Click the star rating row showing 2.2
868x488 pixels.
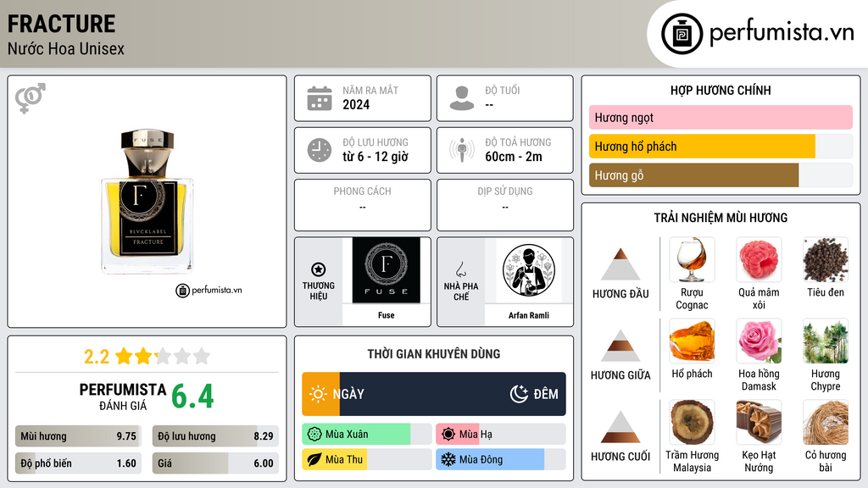[x=147, y=357]
